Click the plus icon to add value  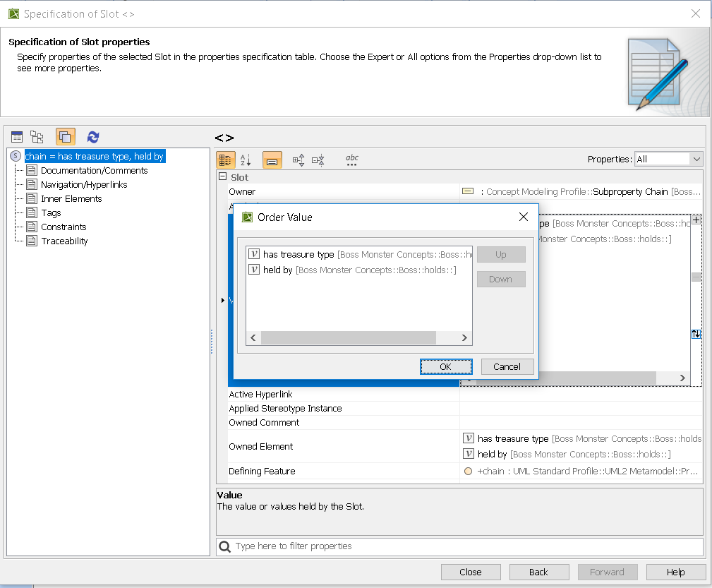click(x=696, y=220)
